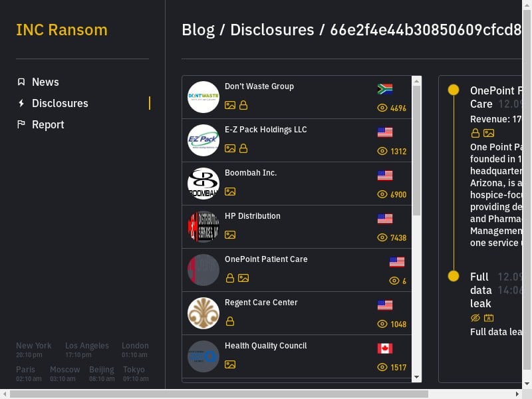Click the eye views icon showing 1048
Image resolution: width=532 pixels, height=399 pixels.
point(382,324)
